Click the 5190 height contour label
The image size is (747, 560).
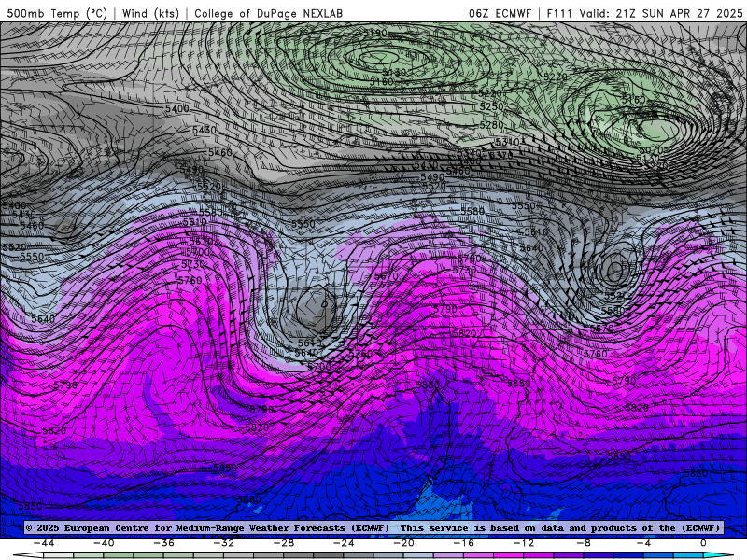click(x=375, y=34)
